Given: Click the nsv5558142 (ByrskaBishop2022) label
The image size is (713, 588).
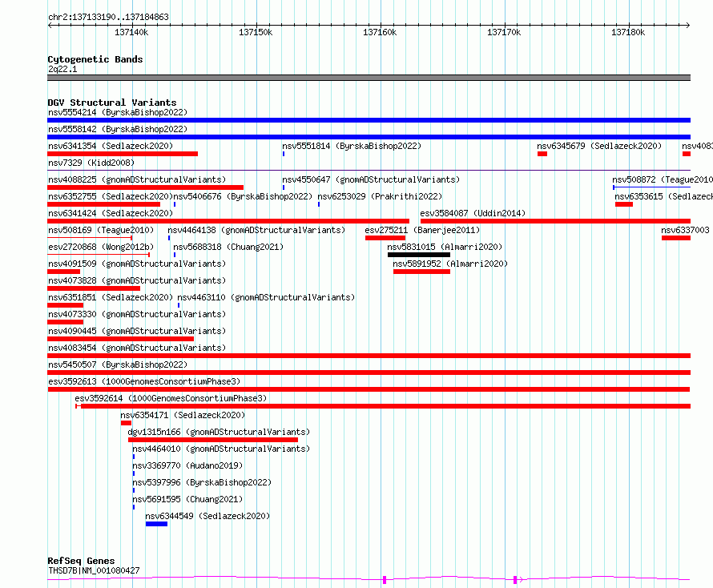Looking at the screenshot, I should click(118, 129).
